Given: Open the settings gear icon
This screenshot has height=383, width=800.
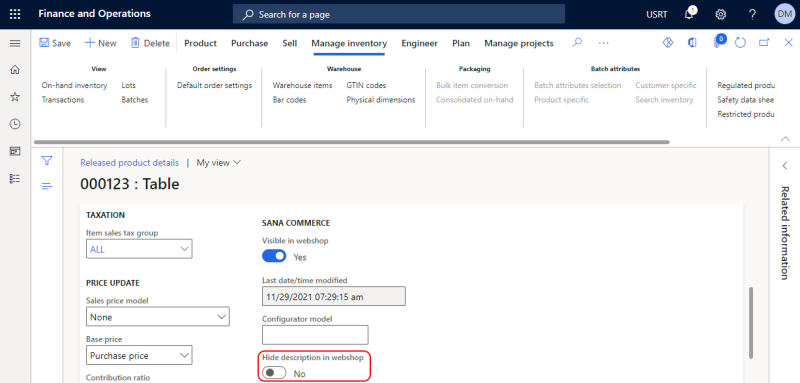Looking at the screenshot, I should tap(720, 14).
